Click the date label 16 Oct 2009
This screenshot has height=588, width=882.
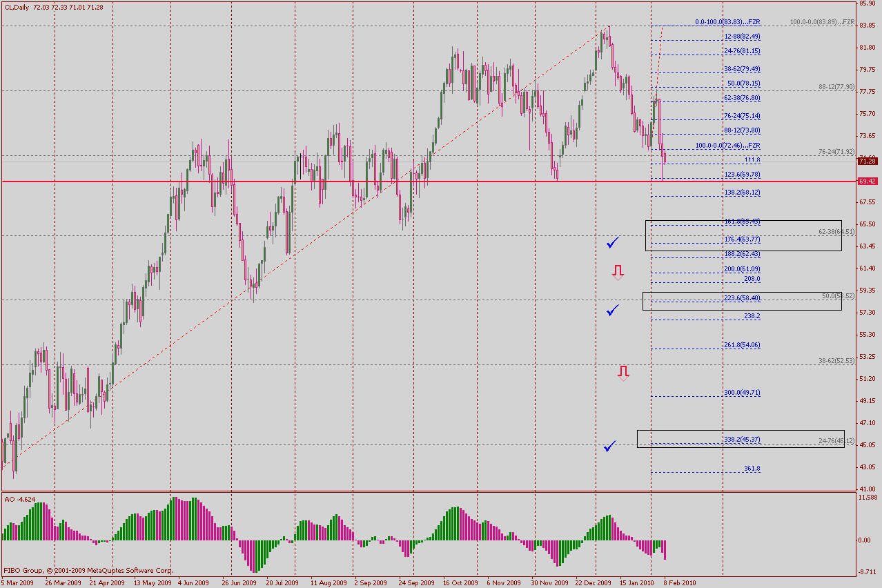tap(460, 582)
